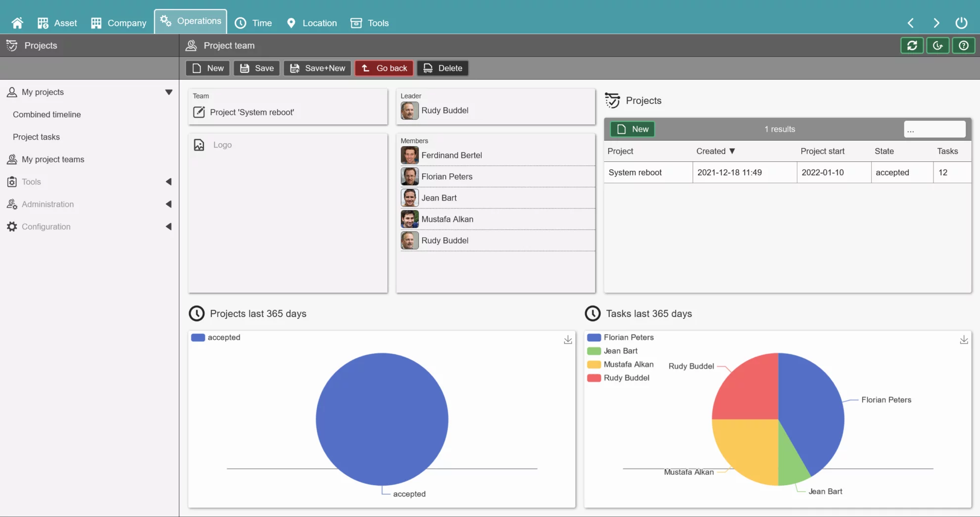This screenshot has height=517, width=980.
Task: Open the '...' options dropdown above the results table
Action: pos(934,129)
